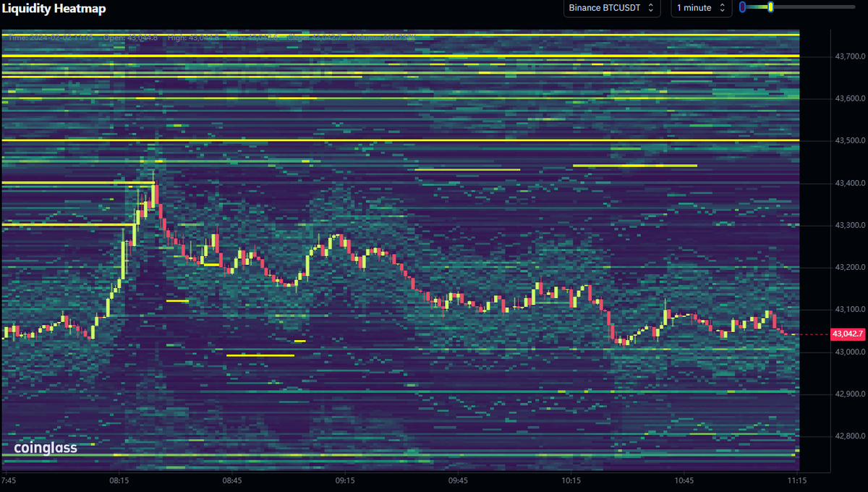Viewport: 868px width, 492px height.
Task: Click the Volume readout in the info bar
Action: tap(383, 35)
